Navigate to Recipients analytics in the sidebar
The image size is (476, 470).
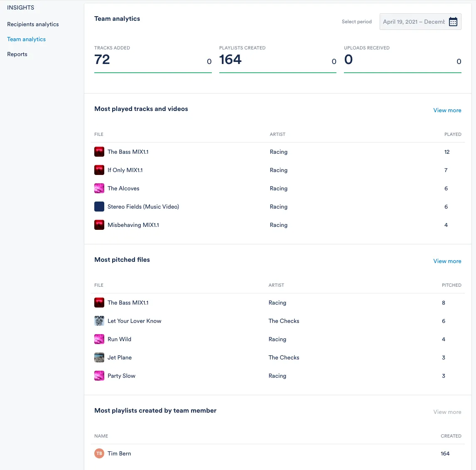pyautogui.click(x=33, y=24)
